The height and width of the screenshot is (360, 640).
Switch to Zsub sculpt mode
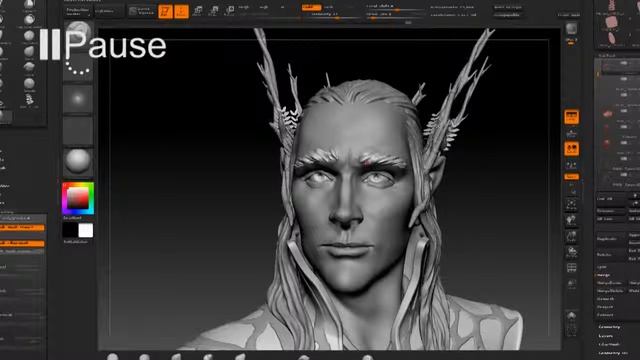(329, 7)
